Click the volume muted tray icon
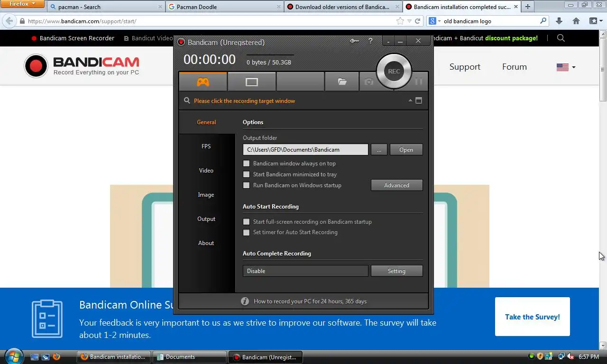 point(571,356)
